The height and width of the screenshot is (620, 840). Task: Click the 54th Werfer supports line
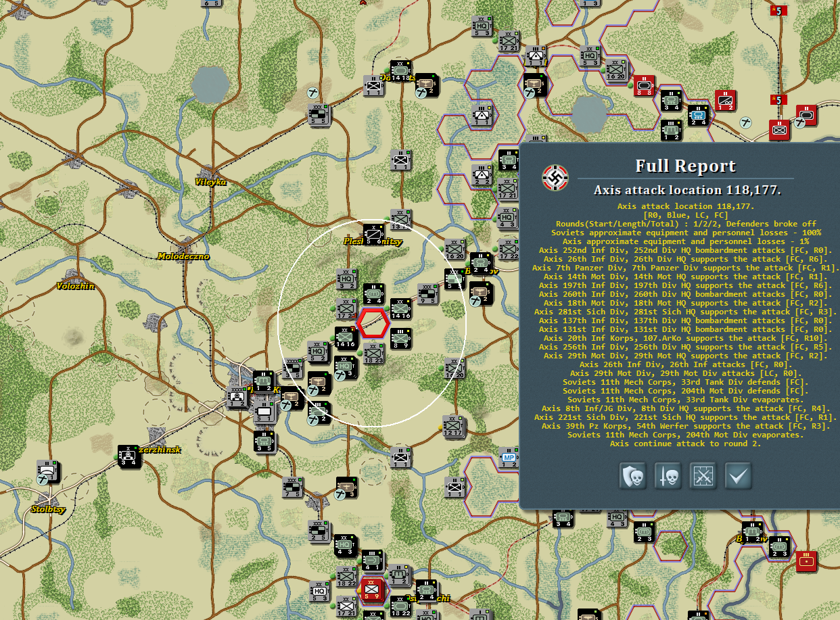click(686, 426)
